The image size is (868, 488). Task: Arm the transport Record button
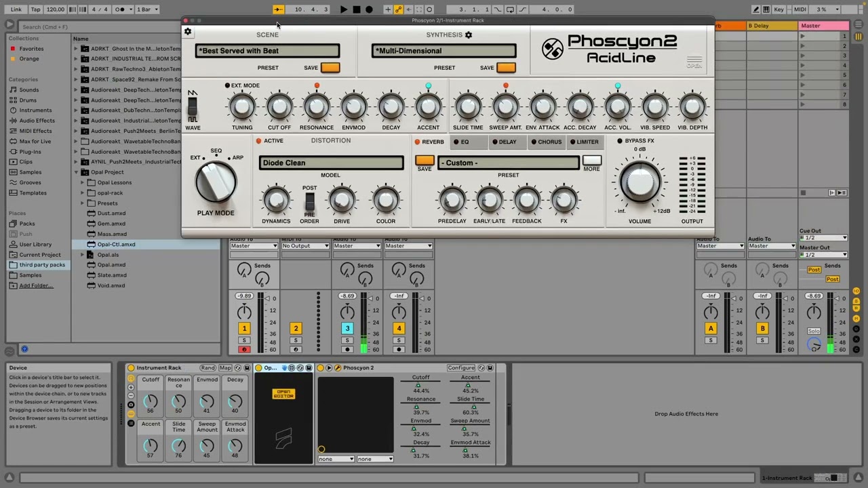[369, 9]
